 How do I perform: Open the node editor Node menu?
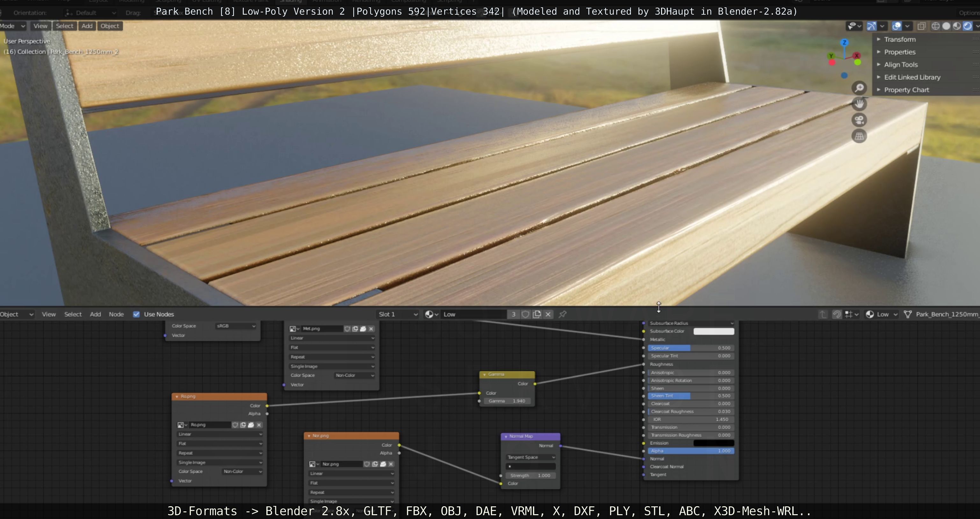116,314
